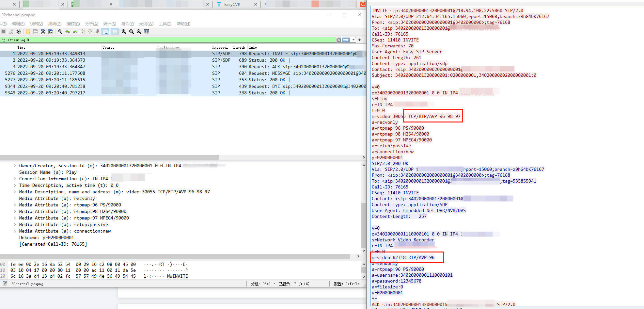Toggle packet list colorization icon
The image size is (644, 309).
[x=115, y=32]
